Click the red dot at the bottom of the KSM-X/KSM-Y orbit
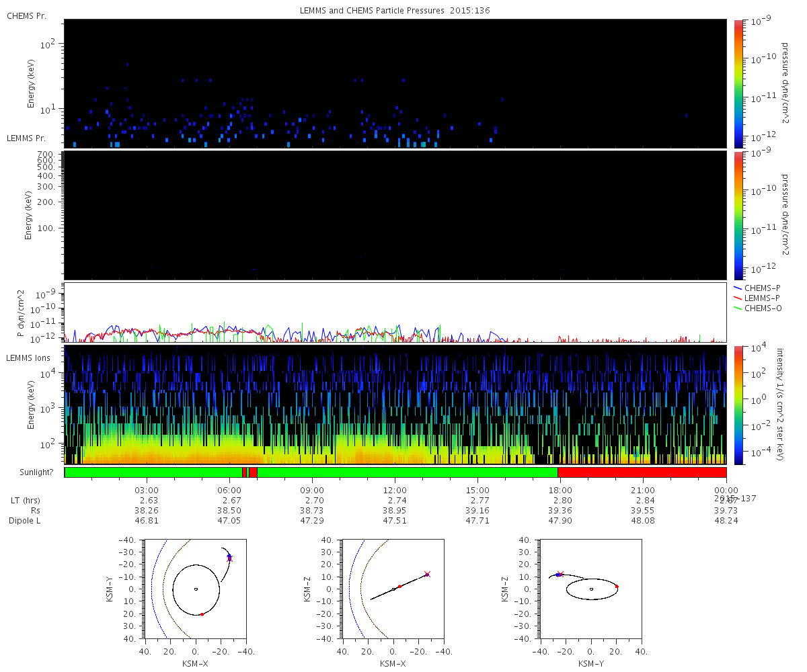The image size is (807, 672). click(x=202, y=614)
